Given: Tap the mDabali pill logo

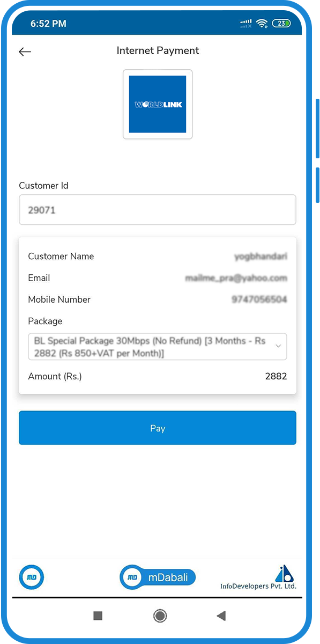Looking at the screenshot, I should [x=158, y=577].
